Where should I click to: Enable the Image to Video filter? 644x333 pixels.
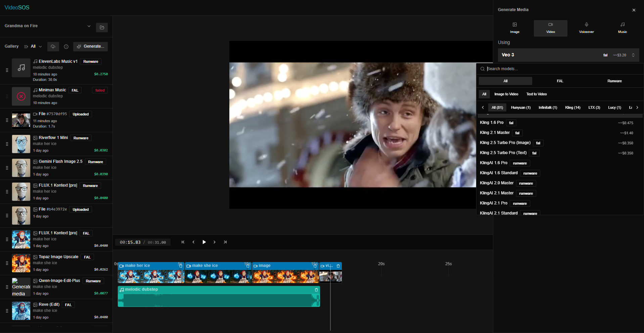click(x=506, y=94)
